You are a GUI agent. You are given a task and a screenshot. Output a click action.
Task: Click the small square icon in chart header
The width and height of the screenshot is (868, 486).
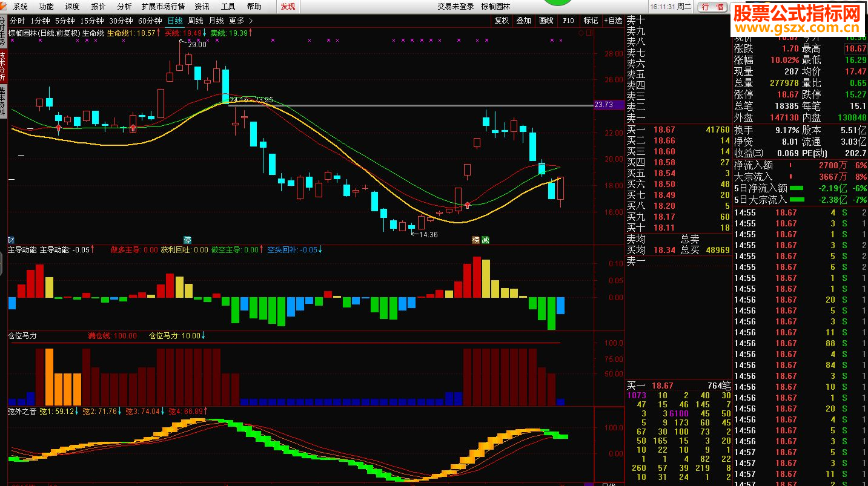coord(588,33)
